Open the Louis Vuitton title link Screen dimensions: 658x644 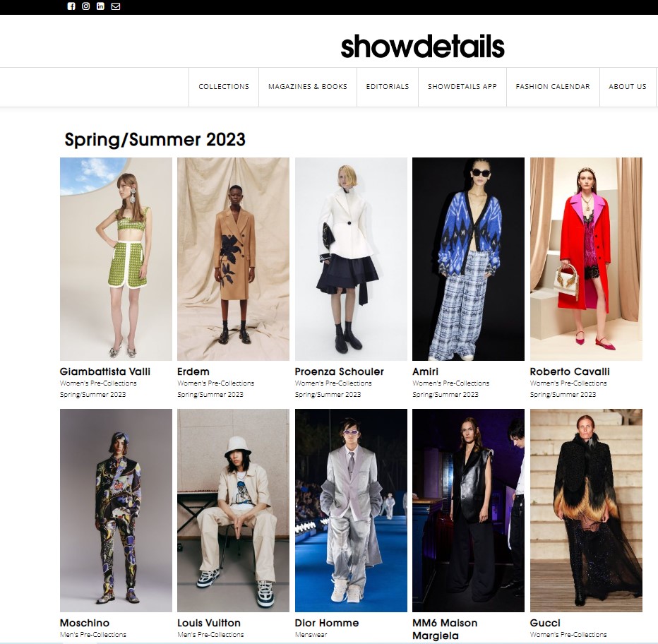pos(209,623)
